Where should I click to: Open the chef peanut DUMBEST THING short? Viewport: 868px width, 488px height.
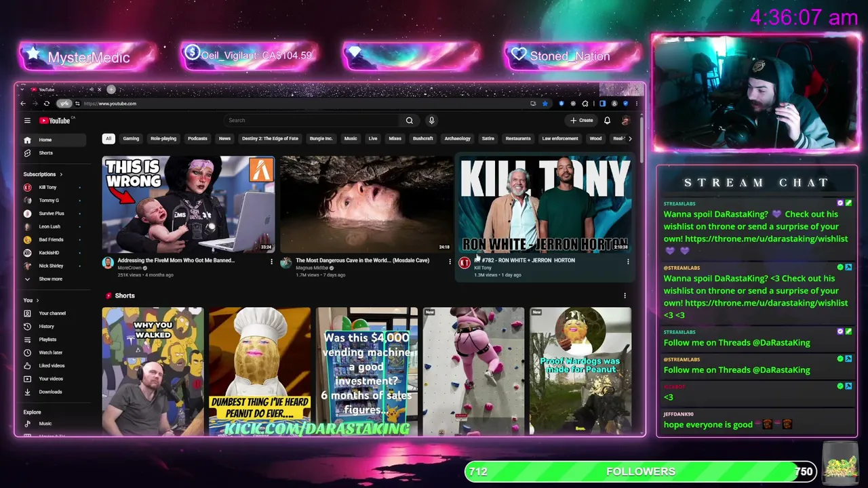(x=260, y=371)
